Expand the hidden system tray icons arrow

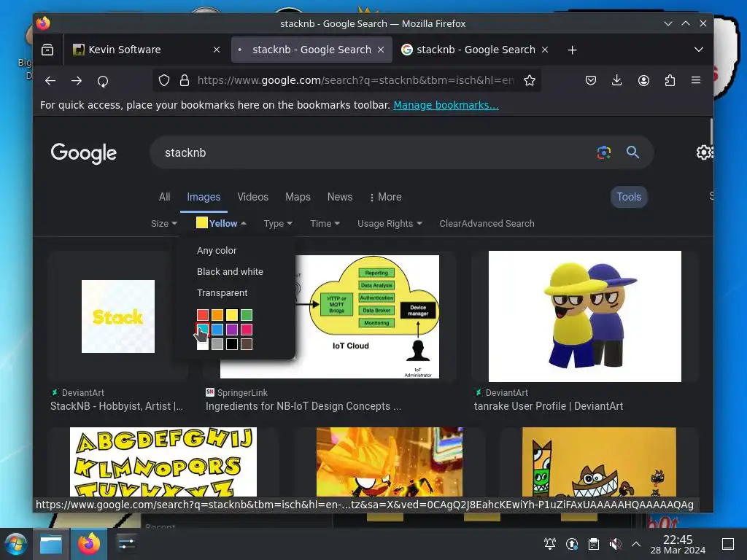635,544
